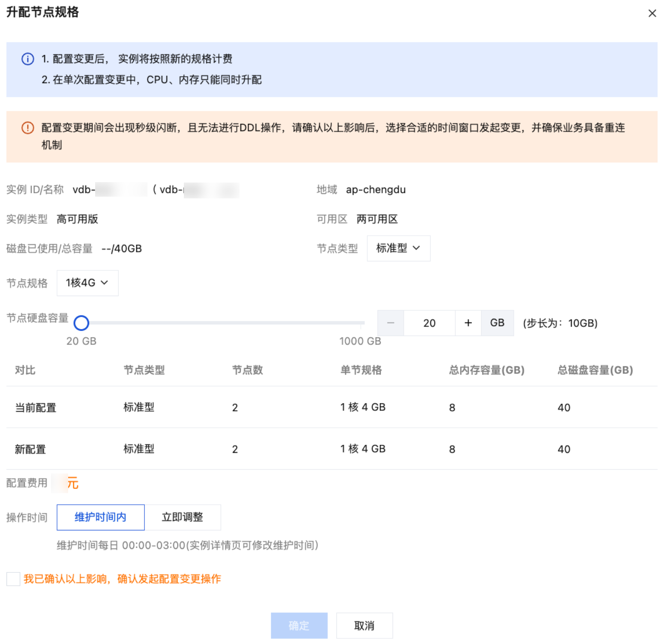Click the 新配置 row in comparison table
The height and width of the screenshot is (644, 663).
pos(331,449)
